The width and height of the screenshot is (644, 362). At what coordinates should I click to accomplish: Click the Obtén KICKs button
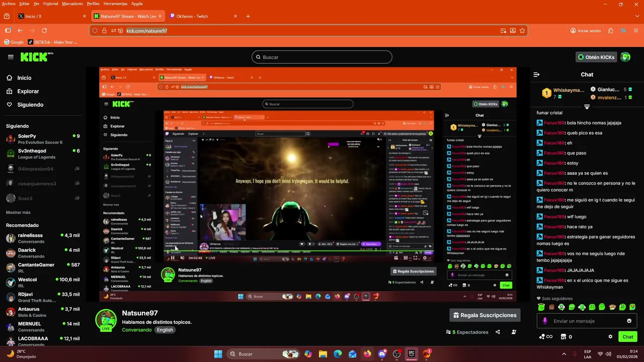(x=596, y=57)
